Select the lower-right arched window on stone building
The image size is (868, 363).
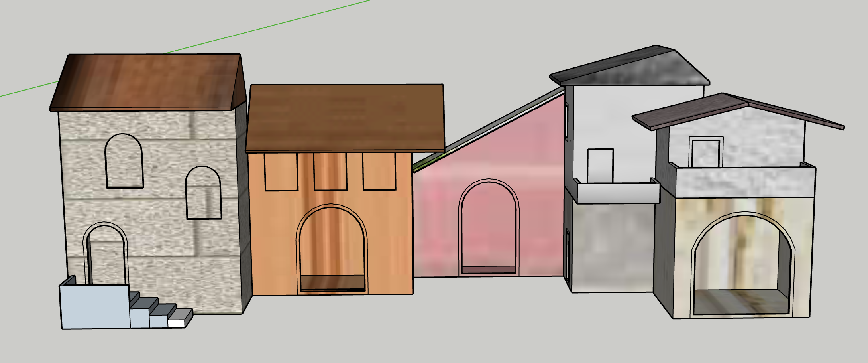(x=204, y=193)
